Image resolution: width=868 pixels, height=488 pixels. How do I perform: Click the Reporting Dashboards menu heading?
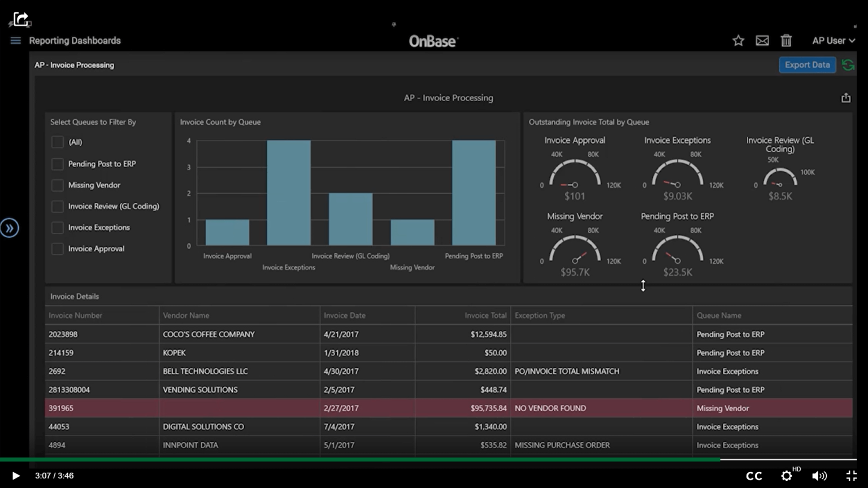pos(75,40)
